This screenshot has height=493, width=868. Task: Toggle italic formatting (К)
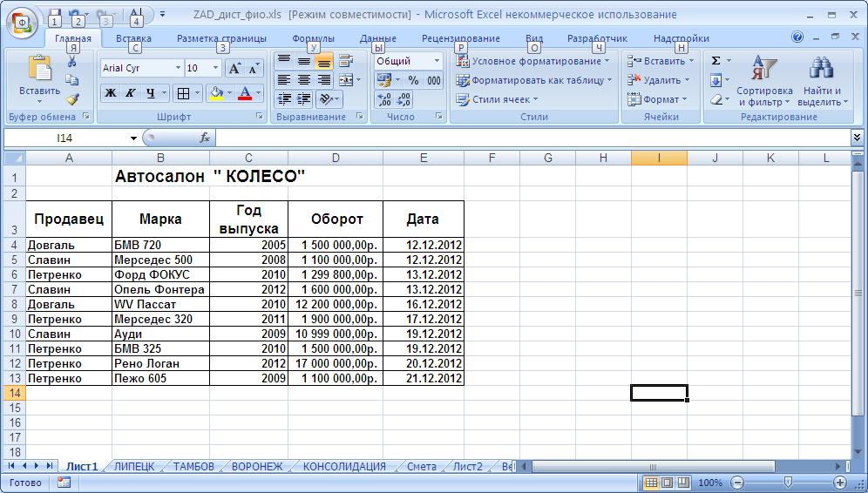[130, 93]
